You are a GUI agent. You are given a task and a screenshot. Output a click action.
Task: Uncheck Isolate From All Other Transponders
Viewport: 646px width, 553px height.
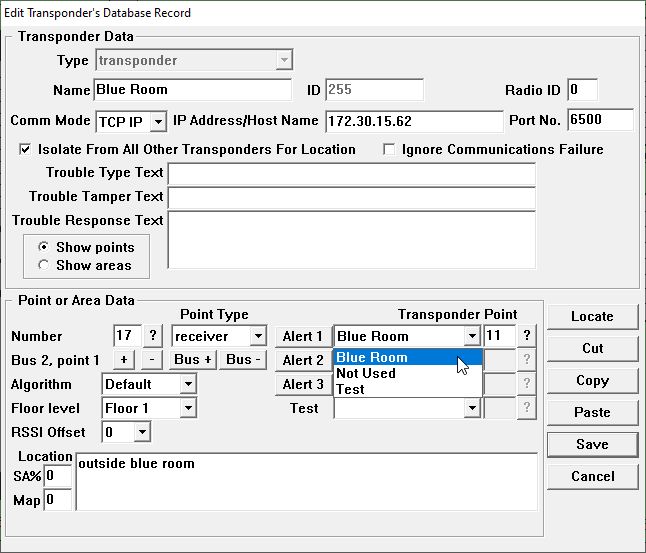pyautogui.click(x=25, y=150)
